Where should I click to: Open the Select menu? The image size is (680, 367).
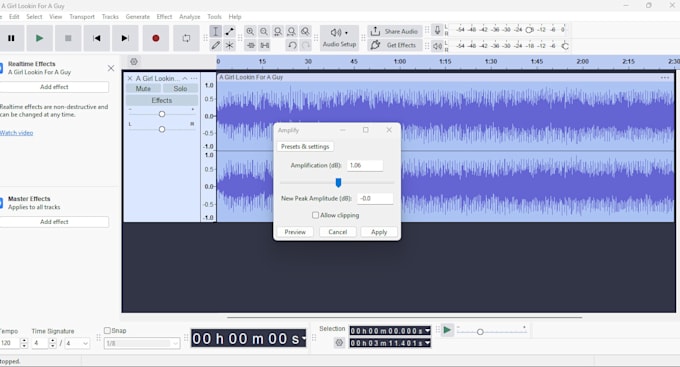pyautogui.click(x=34, y=16)
